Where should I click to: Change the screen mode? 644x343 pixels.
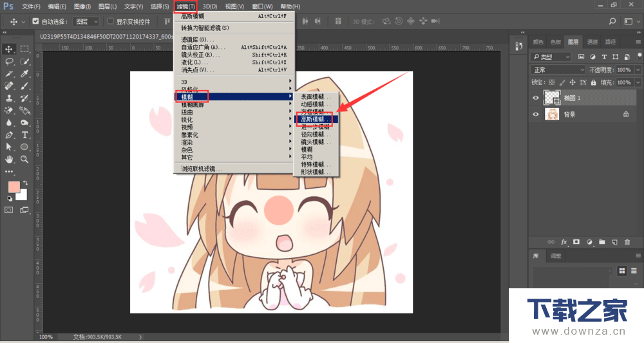[x=24, y=210]
